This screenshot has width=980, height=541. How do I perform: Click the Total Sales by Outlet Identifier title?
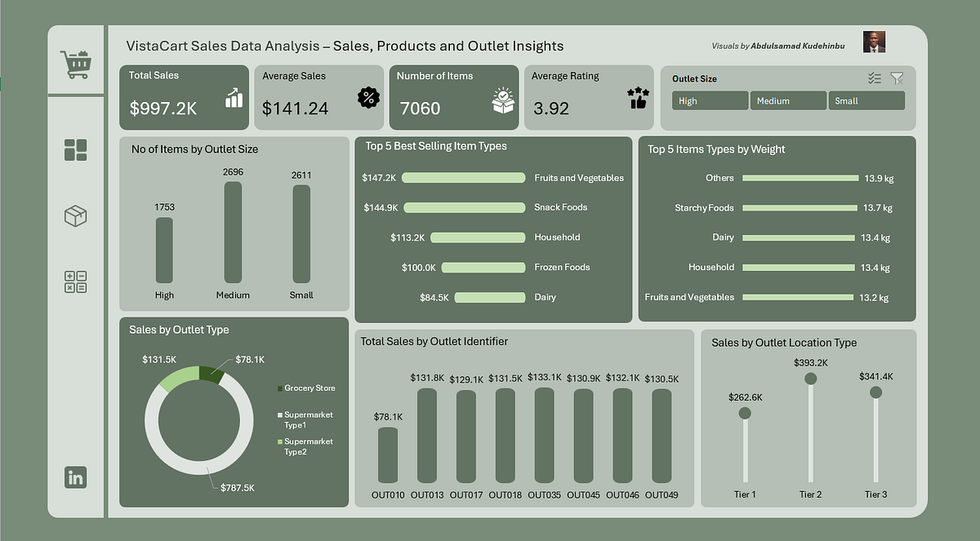434,341
